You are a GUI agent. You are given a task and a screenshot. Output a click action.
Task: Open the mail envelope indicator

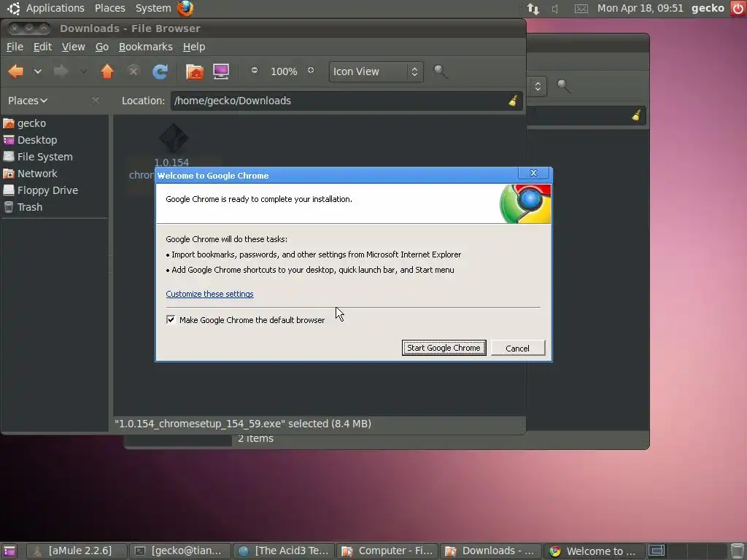[x=581, y=9]
